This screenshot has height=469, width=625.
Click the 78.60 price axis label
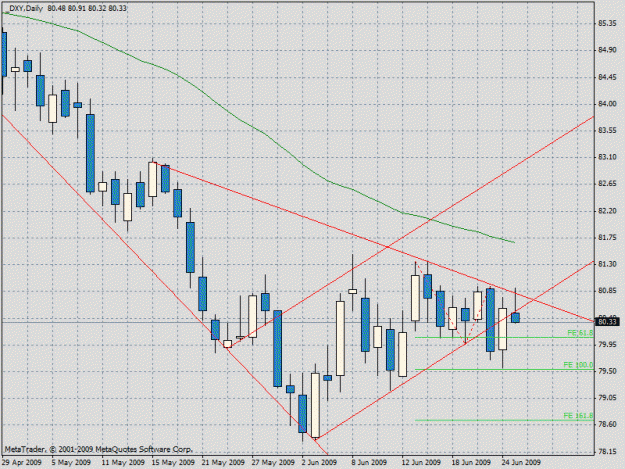[x=607, y=424]
